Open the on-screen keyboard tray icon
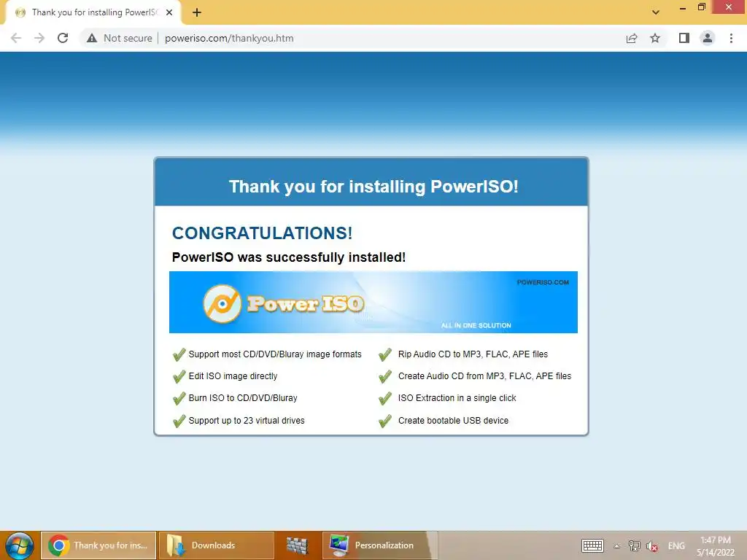 [592, 545]
